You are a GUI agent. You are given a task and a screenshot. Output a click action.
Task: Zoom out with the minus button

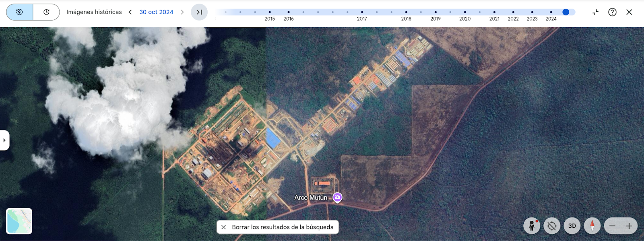click(612, 226)
